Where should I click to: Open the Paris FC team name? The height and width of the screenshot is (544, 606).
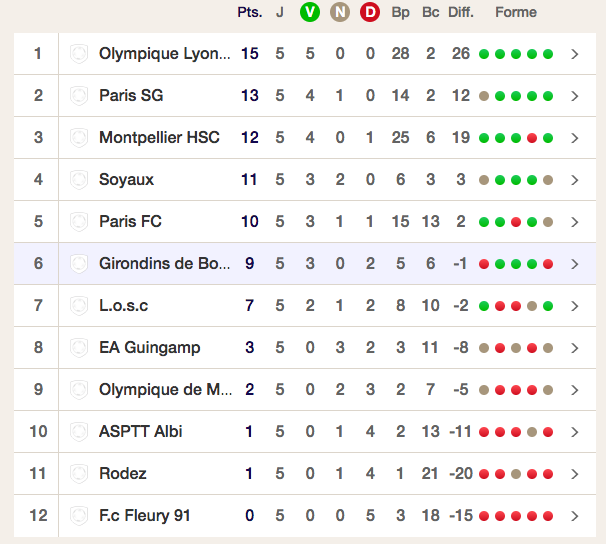(x=130, y=221)
